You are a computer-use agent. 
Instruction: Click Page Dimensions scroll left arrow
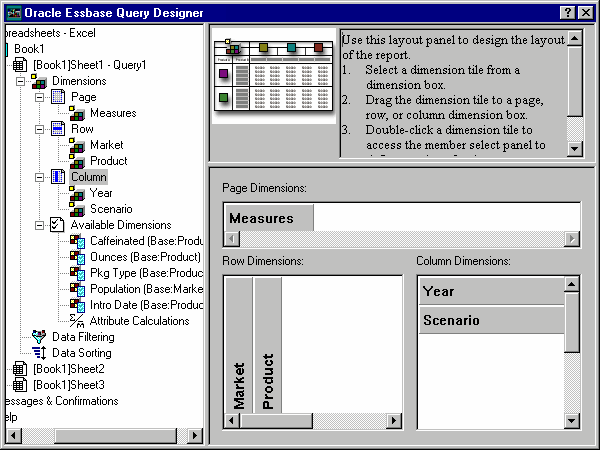coord(232,239)
